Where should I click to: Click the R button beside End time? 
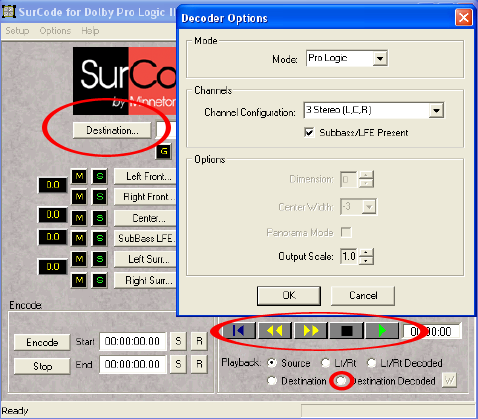click(x=199, y=364)
